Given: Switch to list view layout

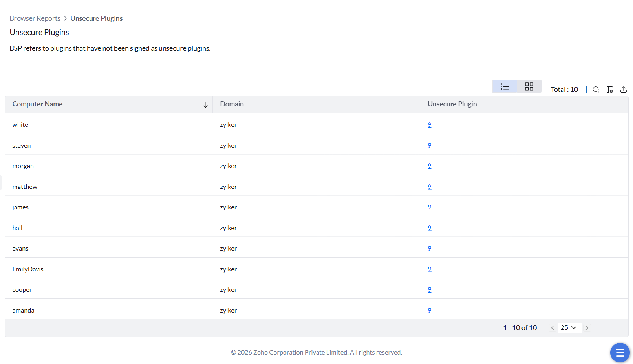Looking at the screenshot, I should (505, 86).
